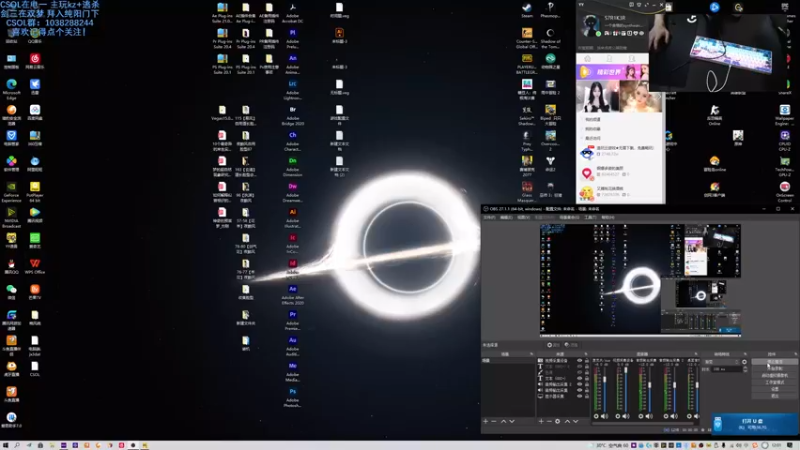Toggle visibility of Text (GDI+) source

pos(579,378)
